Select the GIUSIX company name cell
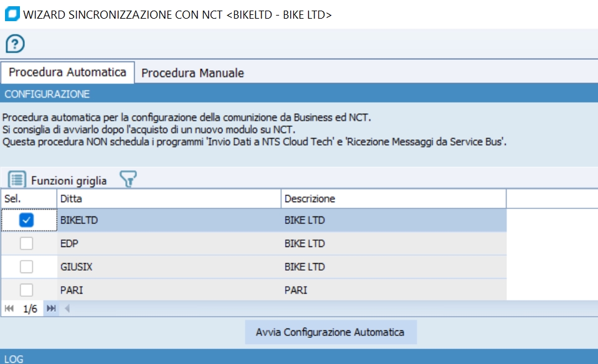Screen dimensions: 598x364 point(168,267)
